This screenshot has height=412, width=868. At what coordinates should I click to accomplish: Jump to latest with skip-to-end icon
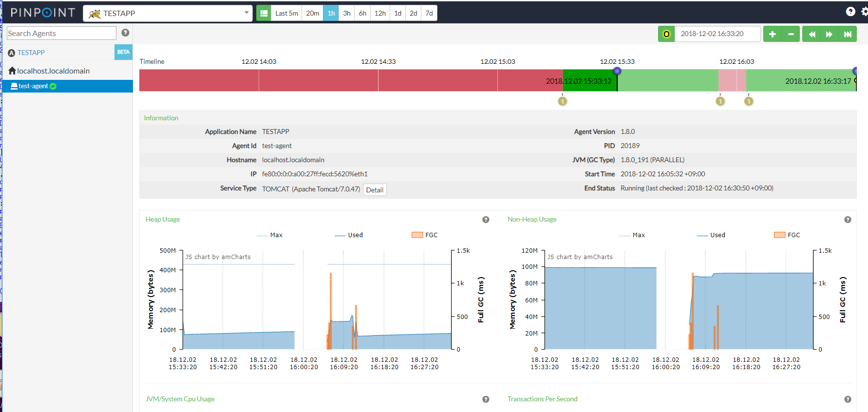(x=848, y=34)
